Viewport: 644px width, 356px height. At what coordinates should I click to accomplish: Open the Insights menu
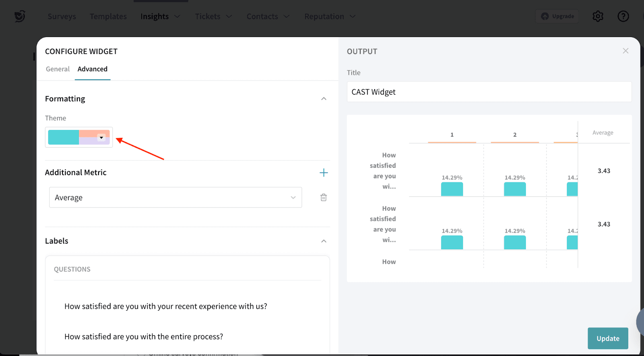click(160, 17)
